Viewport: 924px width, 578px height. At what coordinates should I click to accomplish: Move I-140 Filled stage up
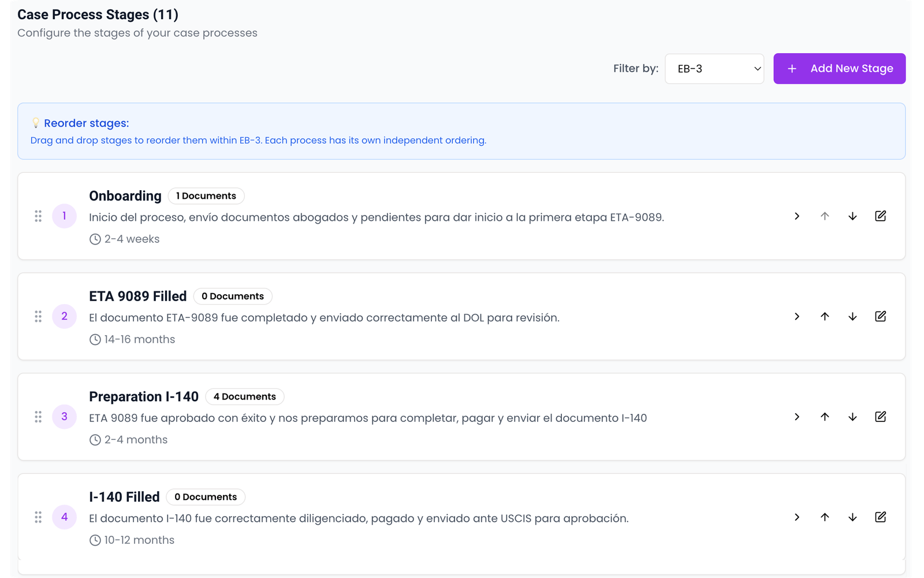pos(825,517)
